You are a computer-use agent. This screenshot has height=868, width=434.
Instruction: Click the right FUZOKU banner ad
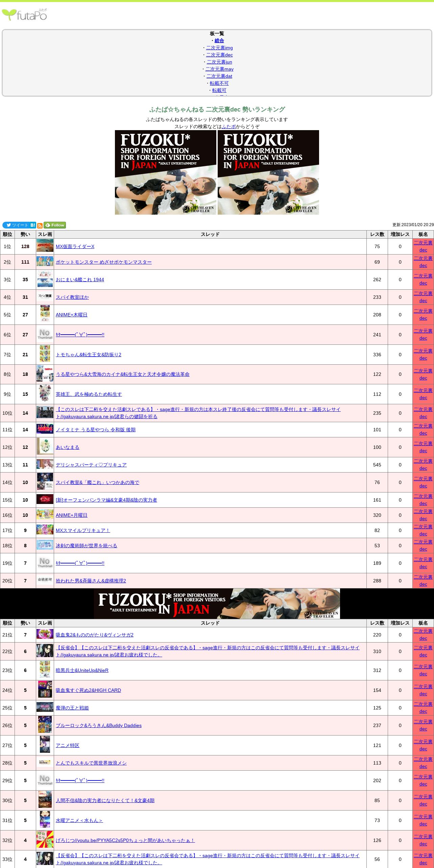click(268, 172)
